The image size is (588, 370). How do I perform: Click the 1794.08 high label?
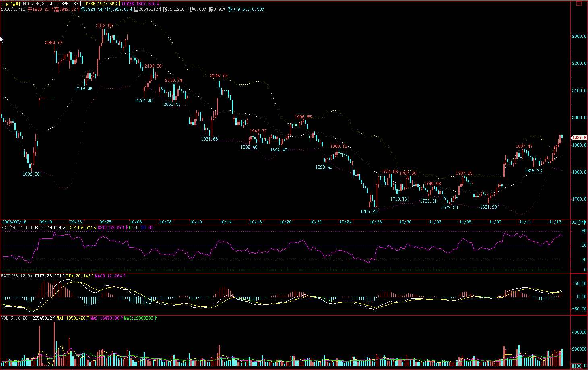click(x=389, y=172)
